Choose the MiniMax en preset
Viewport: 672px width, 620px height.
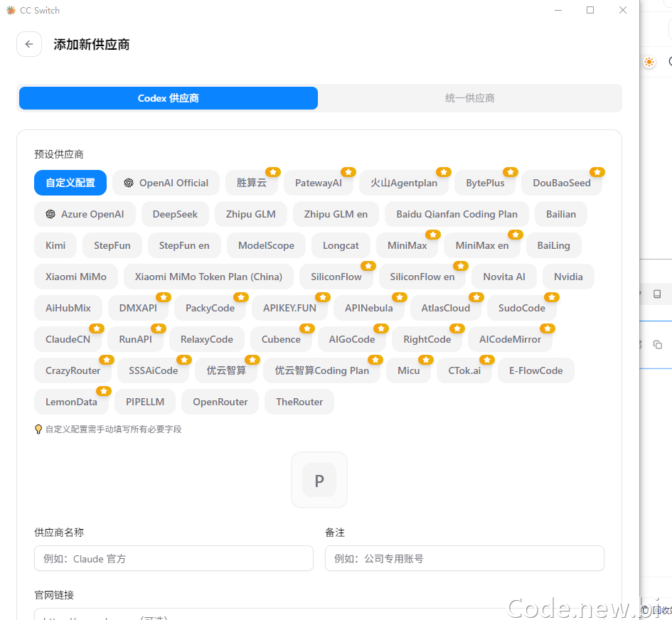pos(482,245)
